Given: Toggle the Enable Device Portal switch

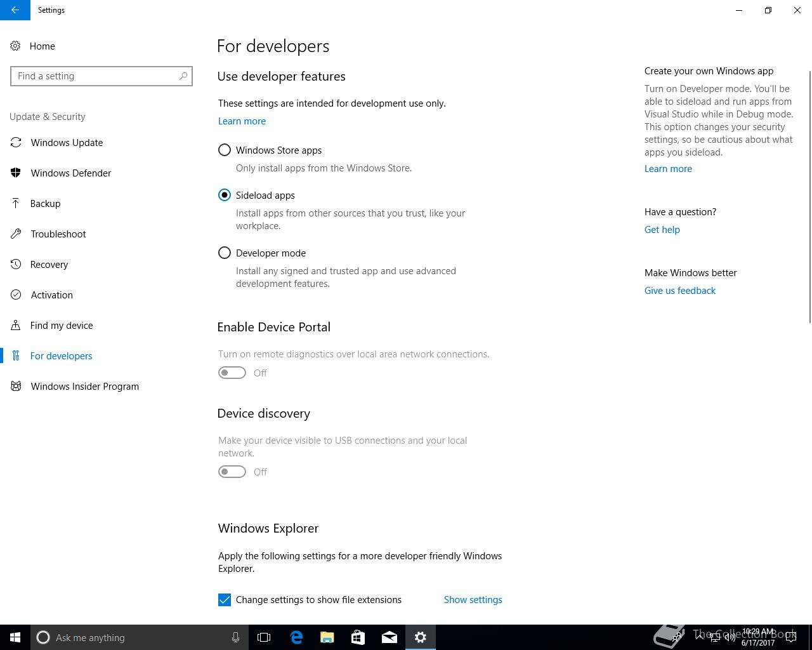Looking at the screenshot, I should click(x=232, y=373).
